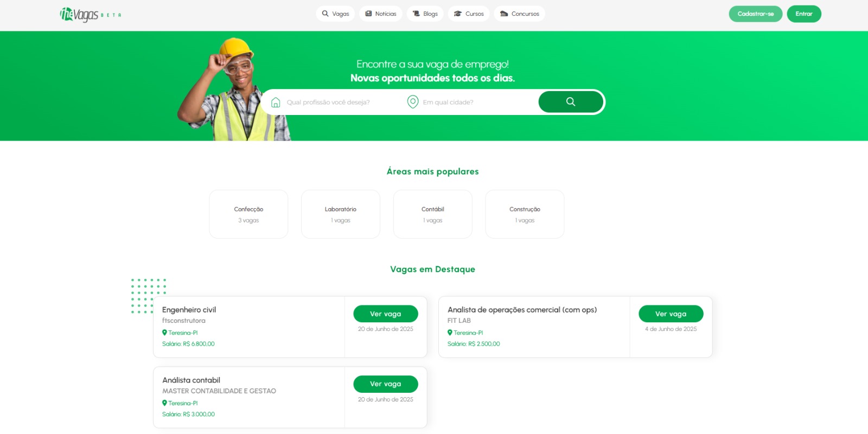Click the newspaper icon beside Notícias
The image size is (868, 434).
(x=368, y=14)
